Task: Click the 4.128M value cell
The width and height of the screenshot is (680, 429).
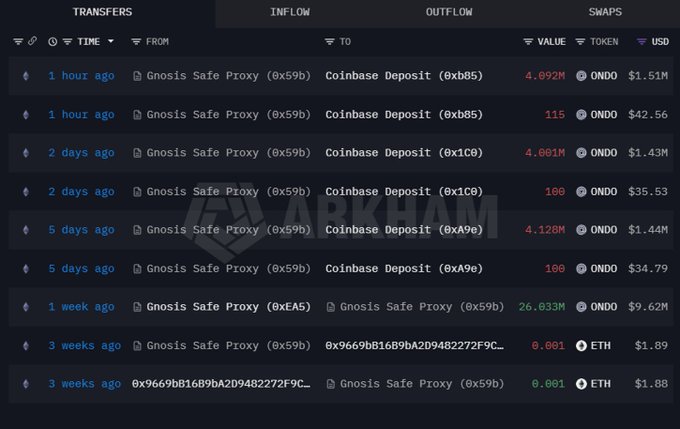Action: (x=545, y=229)
